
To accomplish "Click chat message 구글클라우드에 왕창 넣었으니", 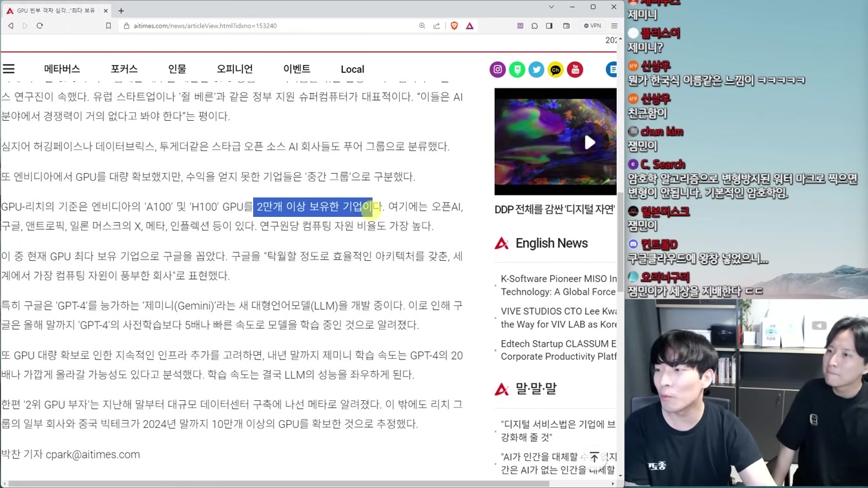I will click(698, 259).
